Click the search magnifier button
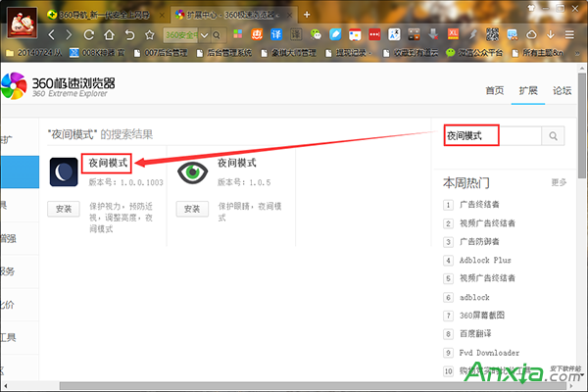Screen dimensions: 588x392 tap(553, 136)
